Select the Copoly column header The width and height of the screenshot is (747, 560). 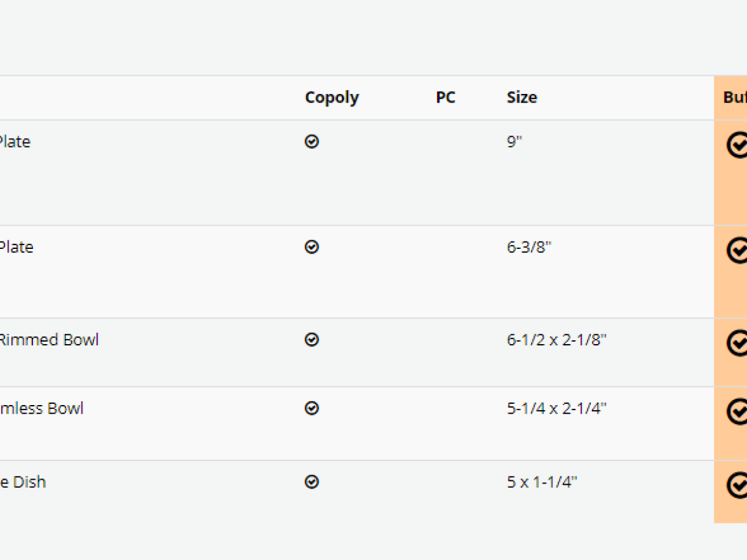click(332, 98)
